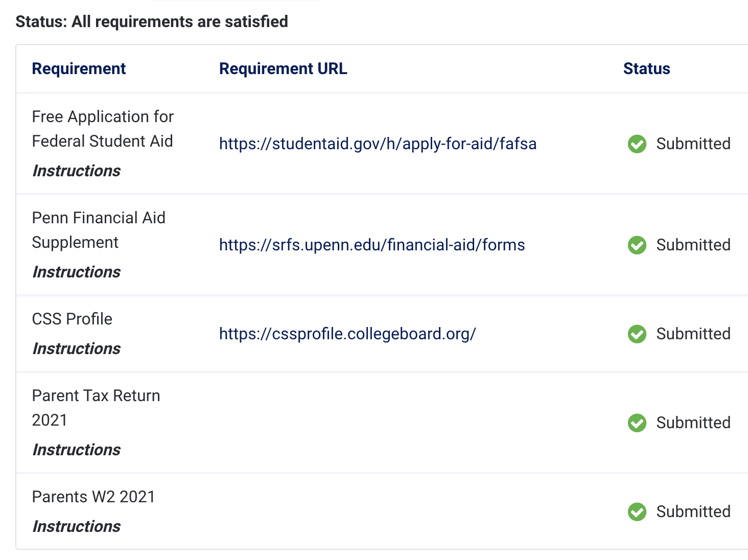The height and width of the screenshot is (560, 748).
Task: Open the srfs.upenn.edu financial aid forms link
Action: [372, 245]
